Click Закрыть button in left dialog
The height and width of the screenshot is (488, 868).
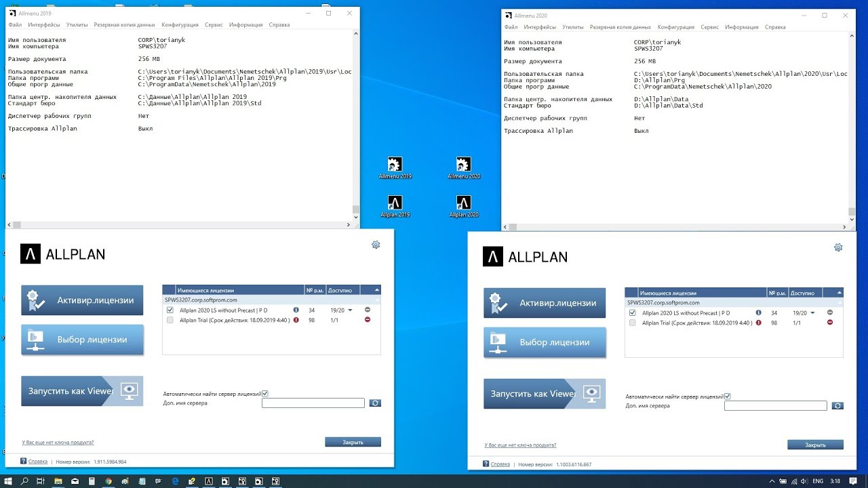coord(353,442)
